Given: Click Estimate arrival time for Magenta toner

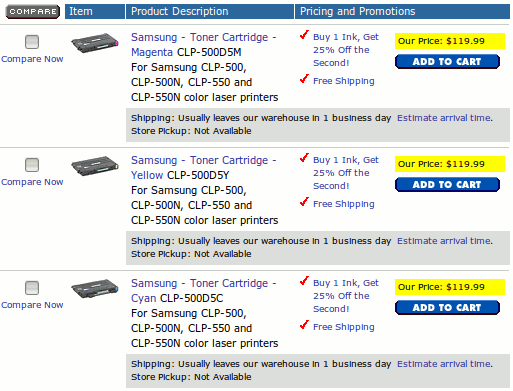Looking at the screenshot, I should (445, 118).
